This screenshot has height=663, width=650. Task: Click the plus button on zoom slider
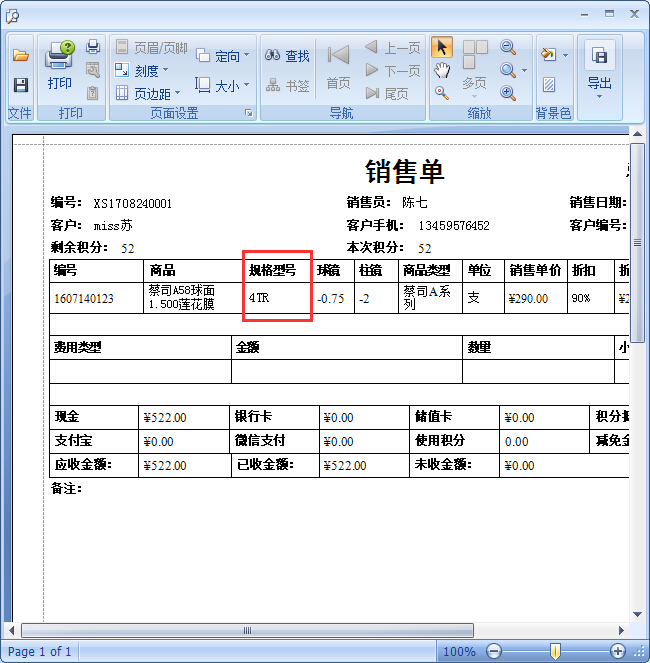[x=618, y=651]
